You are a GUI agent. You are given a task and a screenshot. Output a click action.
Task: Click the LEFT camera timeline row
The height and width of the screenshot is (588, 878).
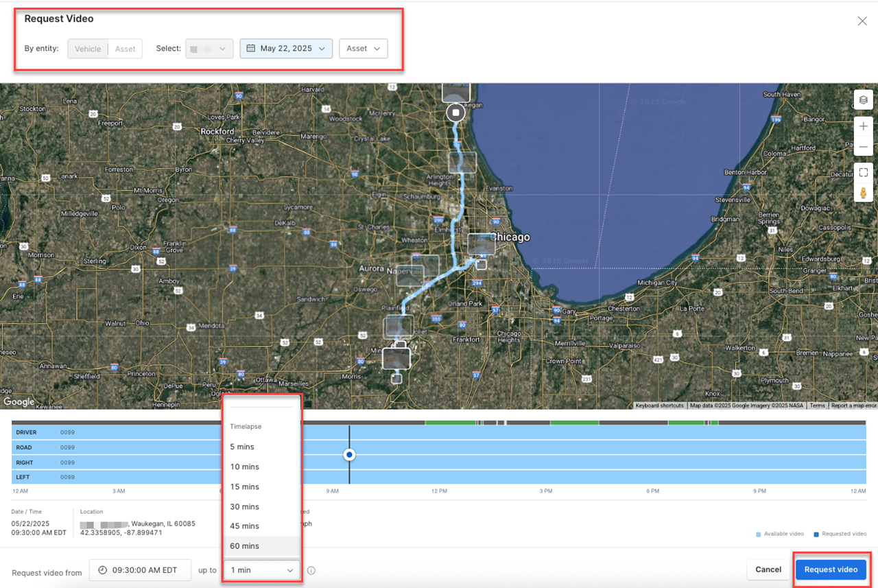point(439,477)
